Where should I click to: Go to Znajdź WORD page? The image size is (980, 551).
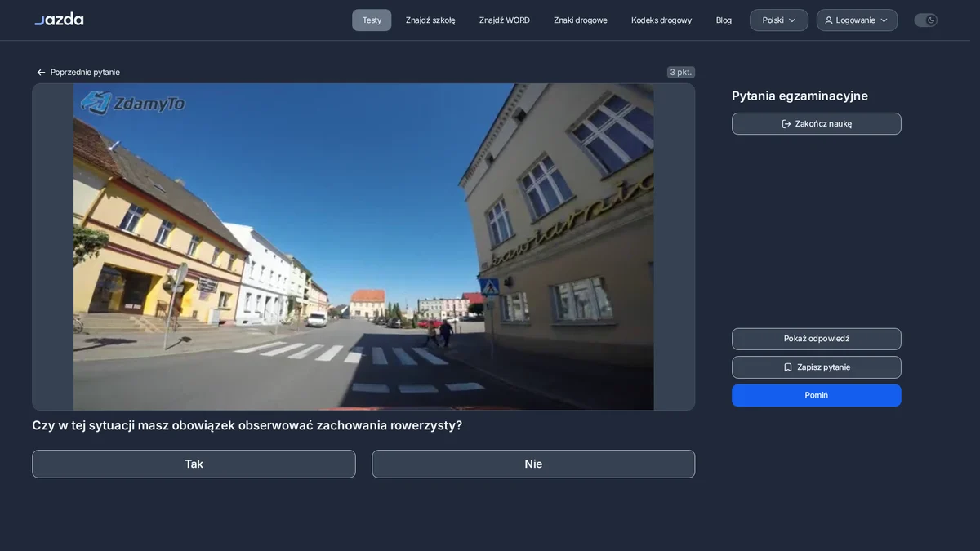(505, 20)
